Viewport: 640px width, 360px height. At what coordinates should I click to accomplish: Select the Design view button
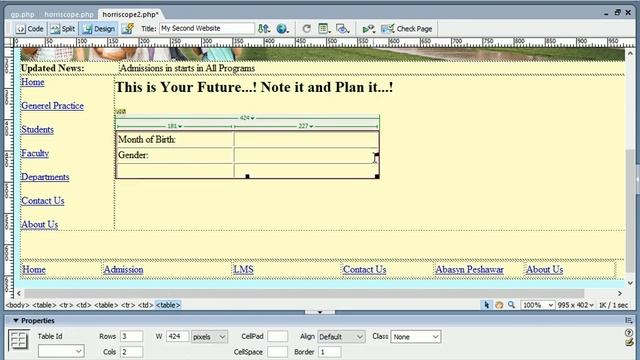(99, 29)
